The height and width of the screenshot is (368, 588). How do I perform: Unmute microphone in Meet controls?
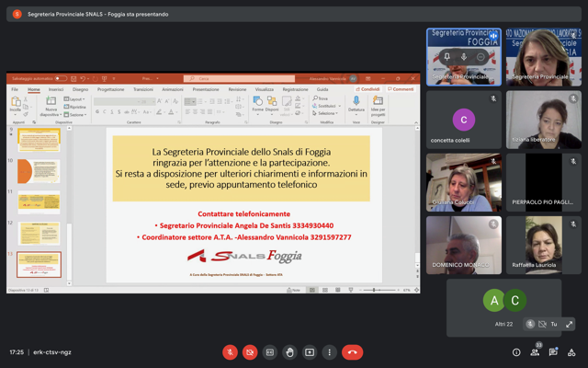[230, 352]
